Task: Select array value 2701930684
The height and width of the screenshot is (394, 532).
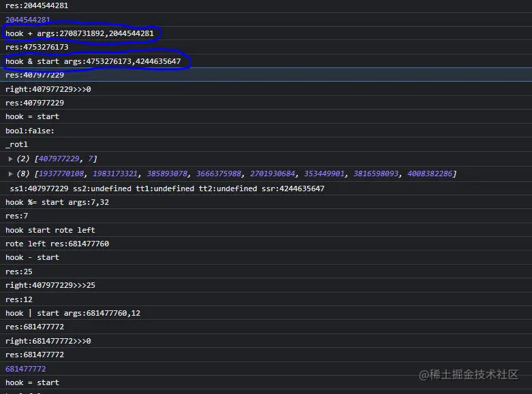Action: click(x=272, y=174)
